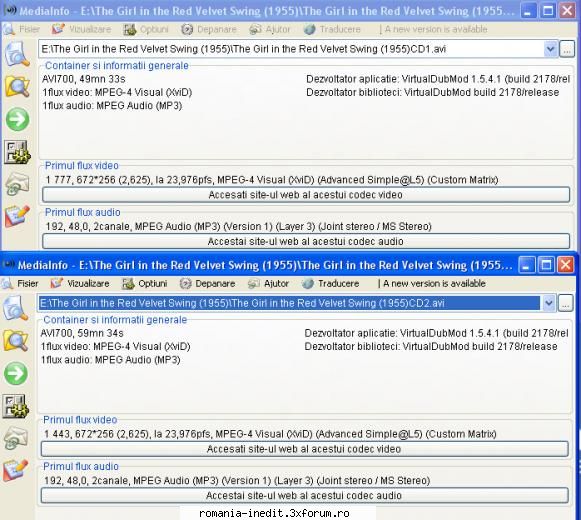The width and height of the screenshot is (581, 520).
Task: Open Depanare menu in CD2 window
Action: point(208,284)
